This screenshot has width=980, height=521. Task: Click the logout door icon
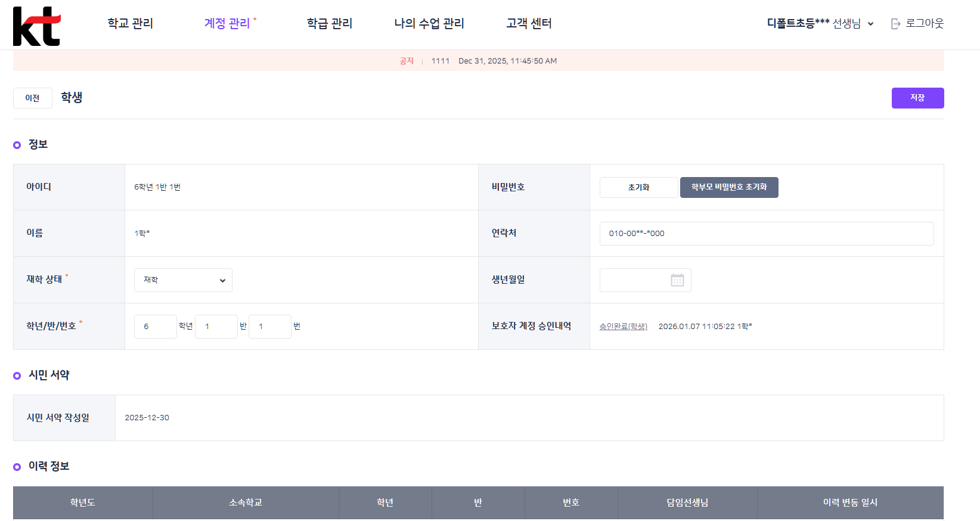tap(895, 24)
